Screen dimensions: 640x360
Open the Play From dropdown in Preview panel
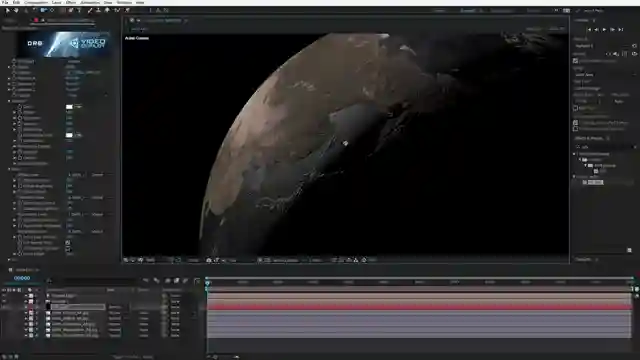click(605, 88)
